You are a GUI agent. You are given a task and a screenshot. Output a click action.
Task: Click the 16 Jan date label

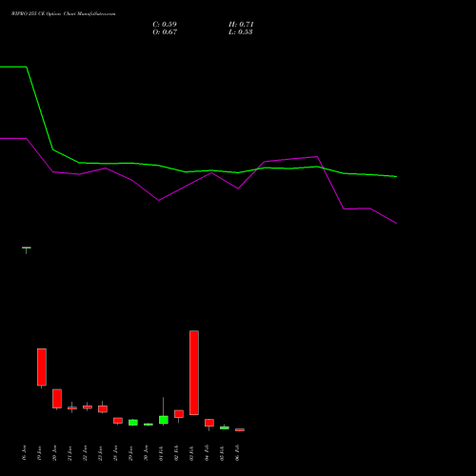24,453
